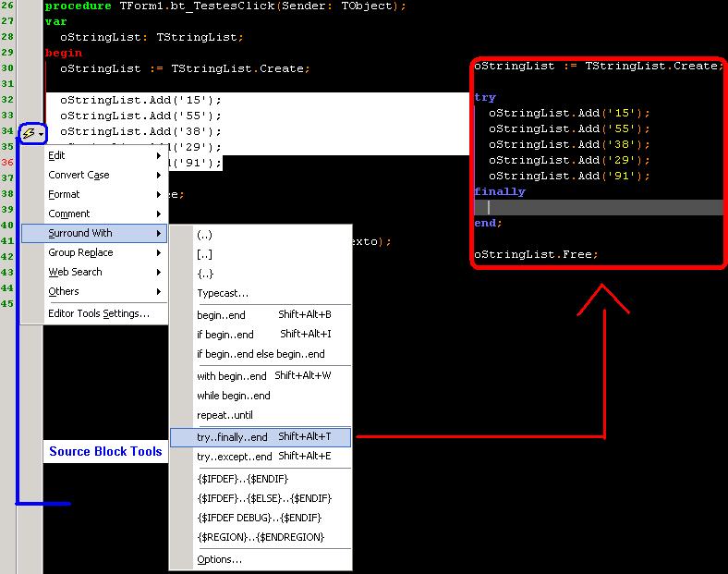Surround selection with square brackets [..]
This screenshot has width=728, height=574.
[261, 254]
